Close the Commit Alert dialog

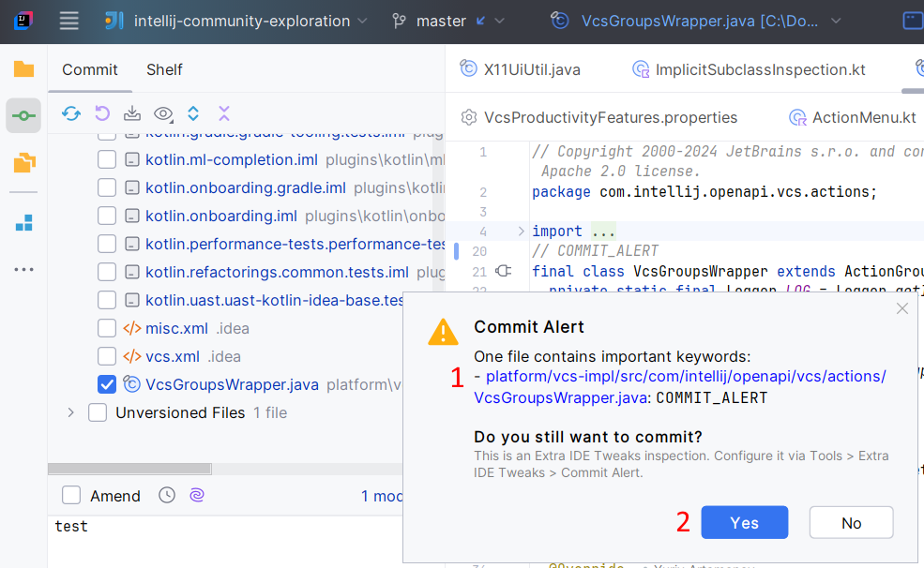point(902,308)
